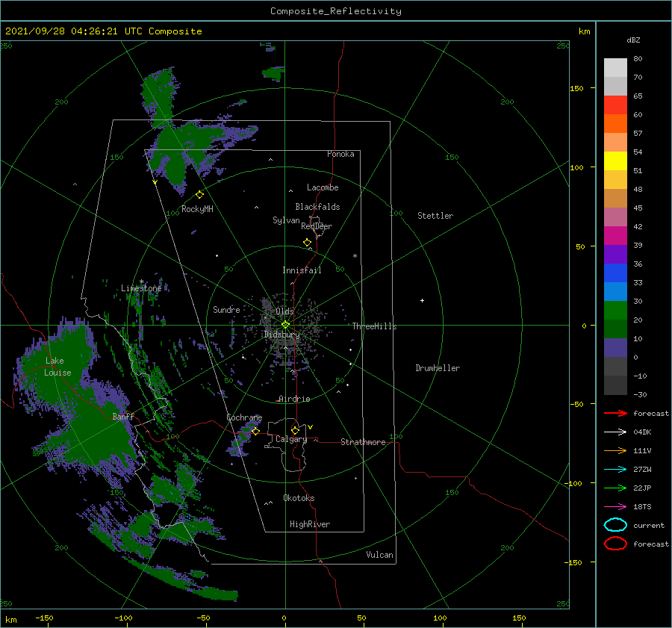Click the Ponoka town label
This screenshot has width=672, height=628.
pos(340,154)
